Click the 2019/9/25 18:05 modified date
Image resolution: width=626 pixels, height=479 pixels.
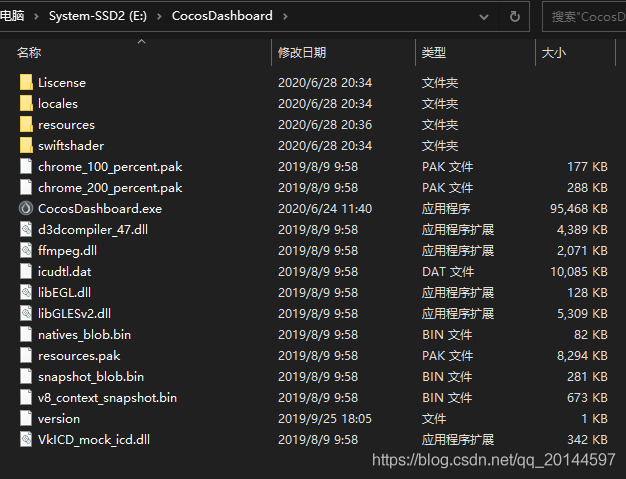pos(325,419)
